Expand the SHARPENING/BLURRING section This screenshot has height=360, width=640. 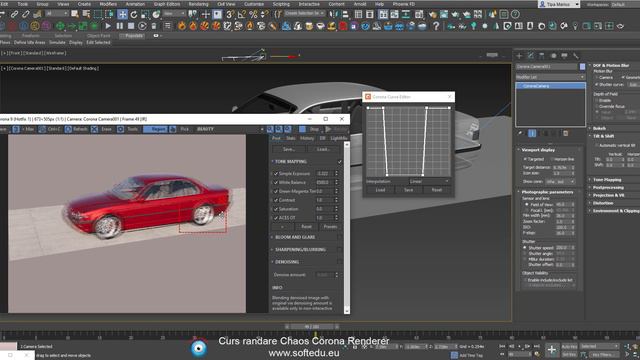click(272, 249)
